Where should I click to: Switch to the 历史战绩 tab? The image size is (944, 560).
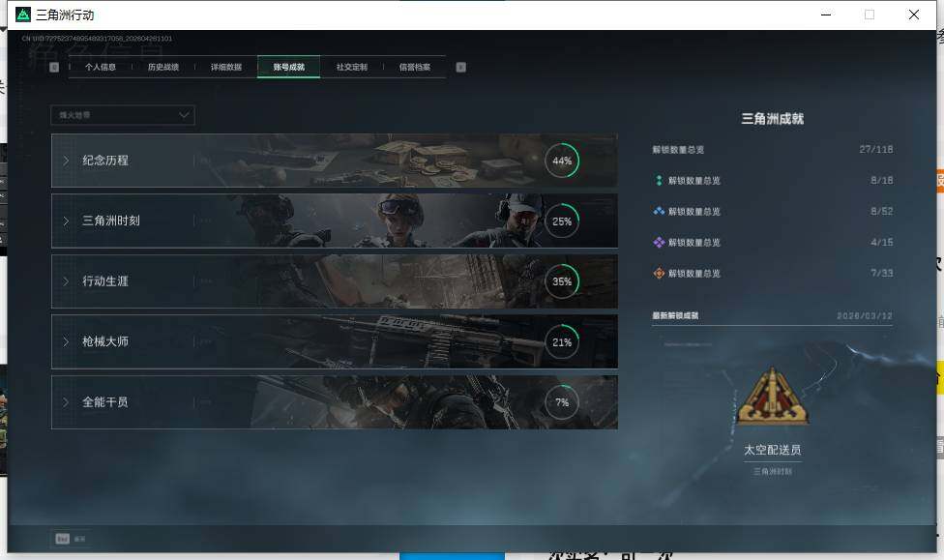[x=163, y=67]
